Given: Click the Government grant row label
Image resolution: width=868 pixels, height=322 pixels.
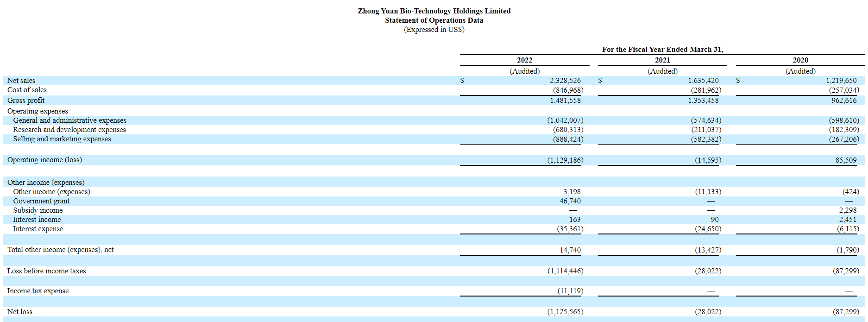Looking at the screenshot, I should click(x=41, y=201).
